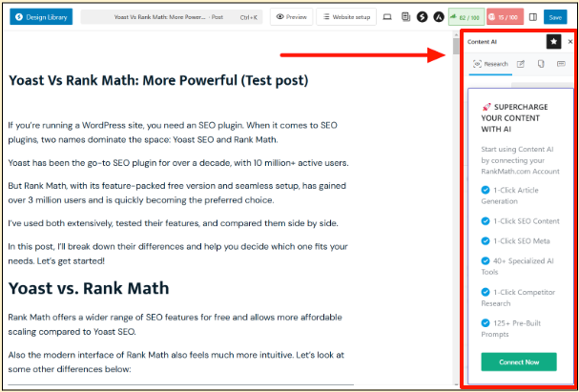The height and width of the screenshot is (392, 579).
Task: Switch to the Write tab pencil icon
Action: point(520,64)
